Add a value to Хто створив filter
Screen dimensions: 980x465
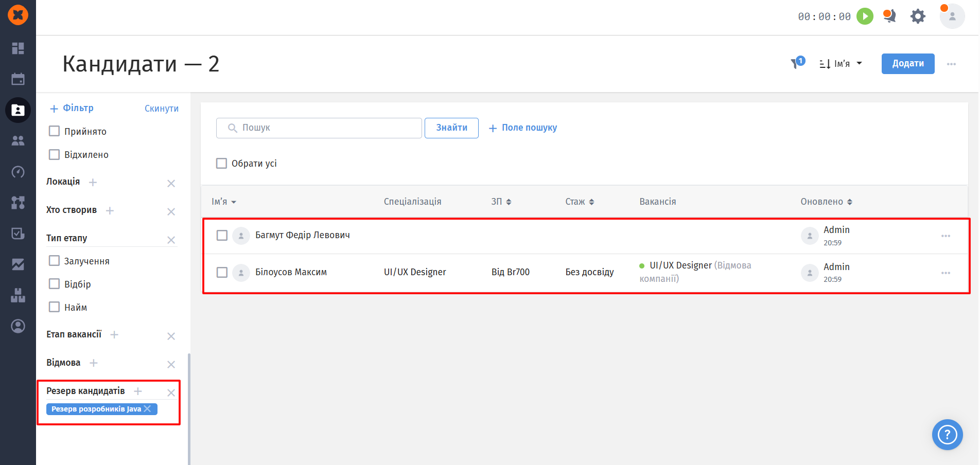[110, 211]
